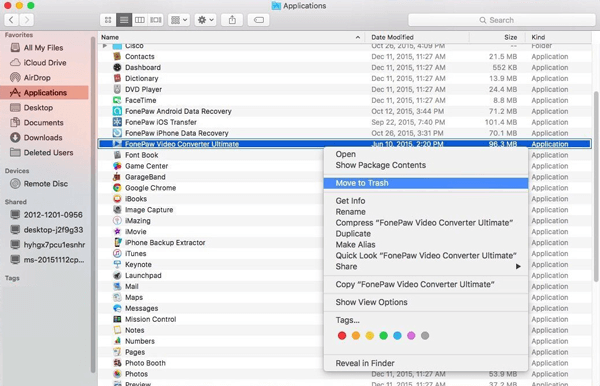This screenshot has width=600, height=386.
Task: Choose Make Alias
Action: [426, 244]
